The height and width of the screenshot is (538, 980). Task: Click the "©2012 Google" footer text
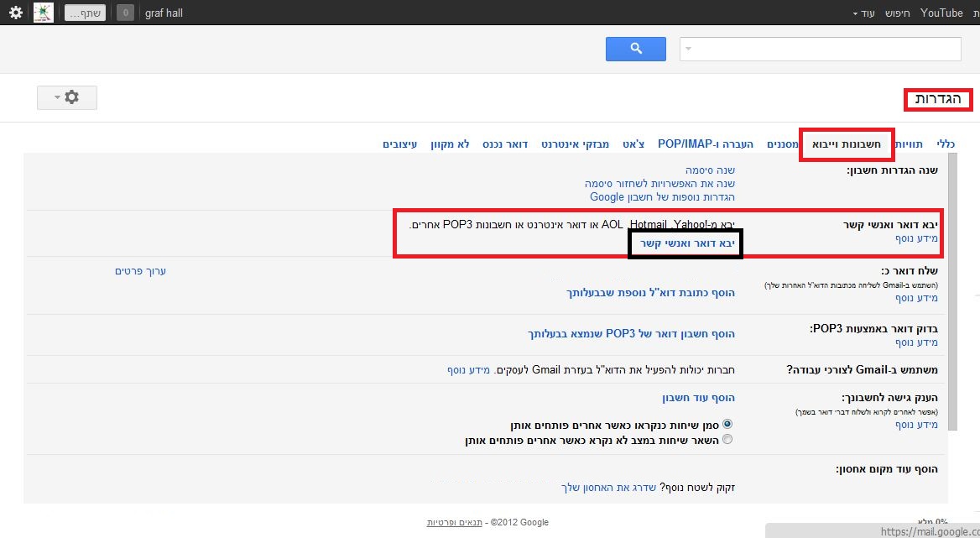pyautogui.click(x=520, y=522)
